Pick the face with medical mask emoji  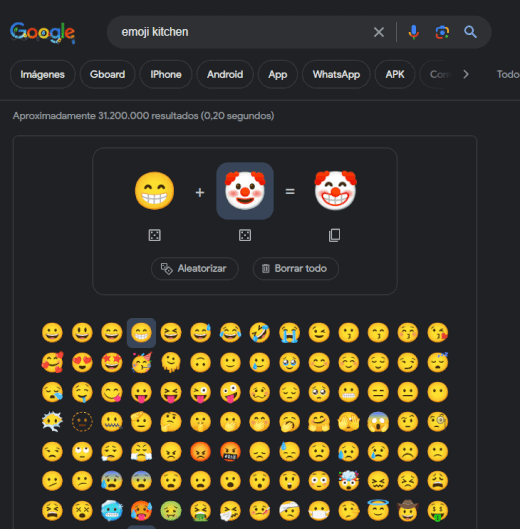tap(319, 511)
